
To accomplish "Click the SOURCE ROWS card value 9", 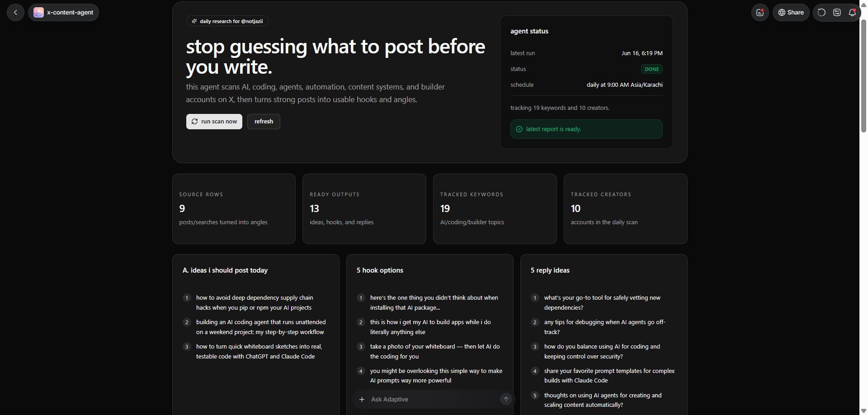I will 182,208.
